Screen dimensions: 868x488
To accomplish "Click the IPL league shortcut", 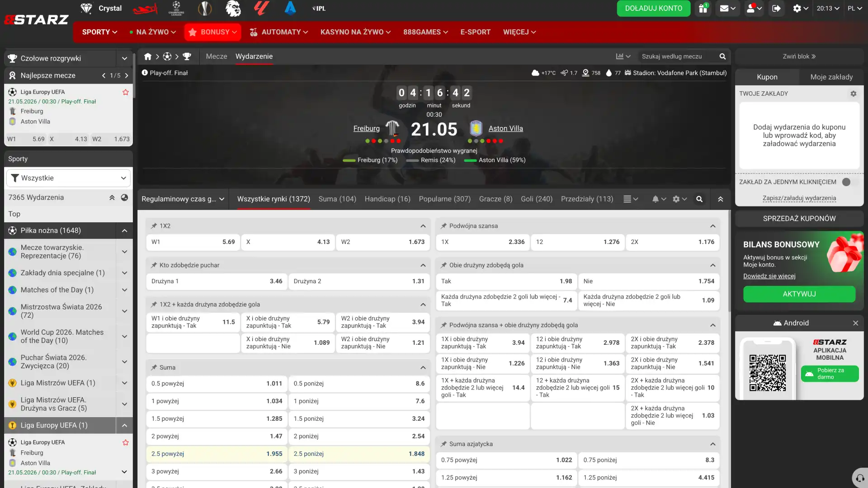I will [319, 8].
